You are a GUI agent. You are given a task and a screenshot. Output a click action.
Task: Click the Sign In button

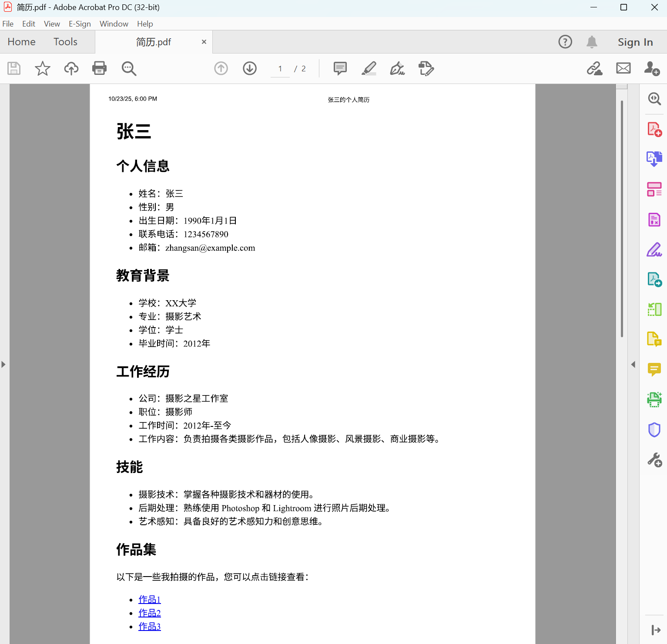click(635, 42)
